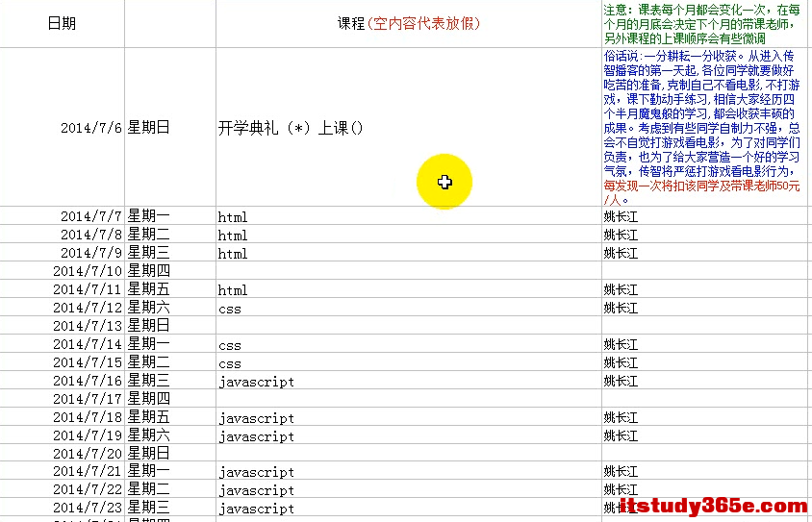Click the 姚长江 cell in the 2014/7/18 row
Viewport: 812px width, 522px height.
coord(704,418)
